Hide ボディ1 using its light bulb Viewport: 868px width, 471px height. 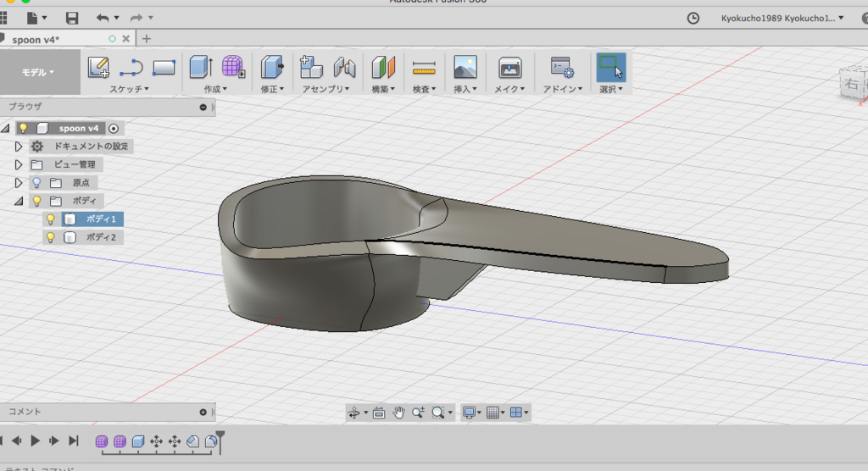50,219
